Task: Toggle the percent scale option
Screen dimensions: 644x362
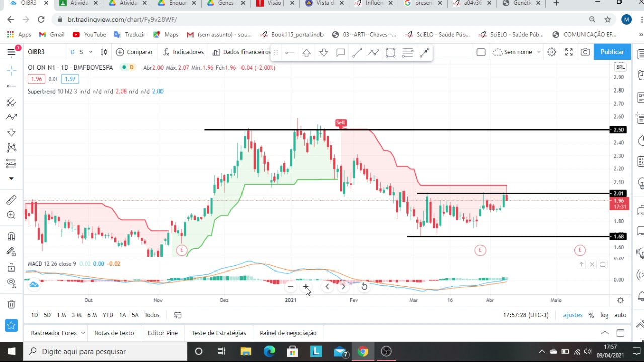Action: (591, 315)
